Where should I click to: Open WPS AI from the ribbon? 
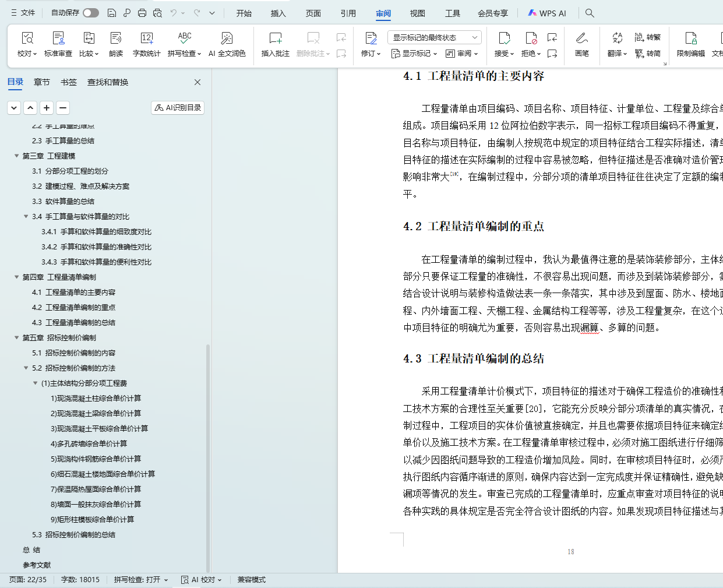coord(547,13)
